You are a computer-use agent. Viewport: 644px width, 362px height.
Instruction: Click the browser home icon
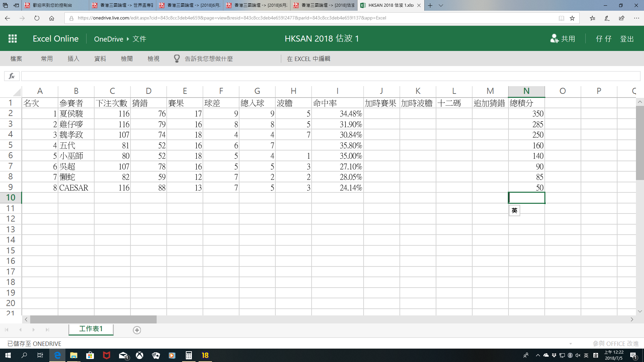(52, 18)
